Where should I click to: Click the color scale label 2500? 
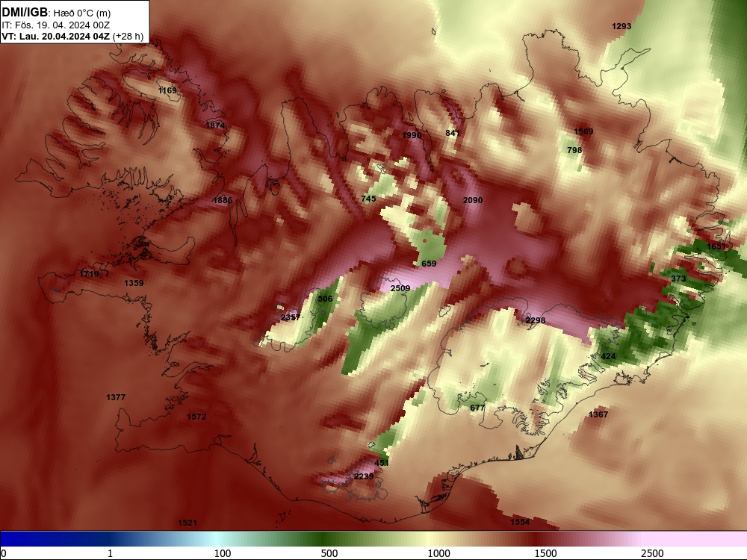click(652, 553)
